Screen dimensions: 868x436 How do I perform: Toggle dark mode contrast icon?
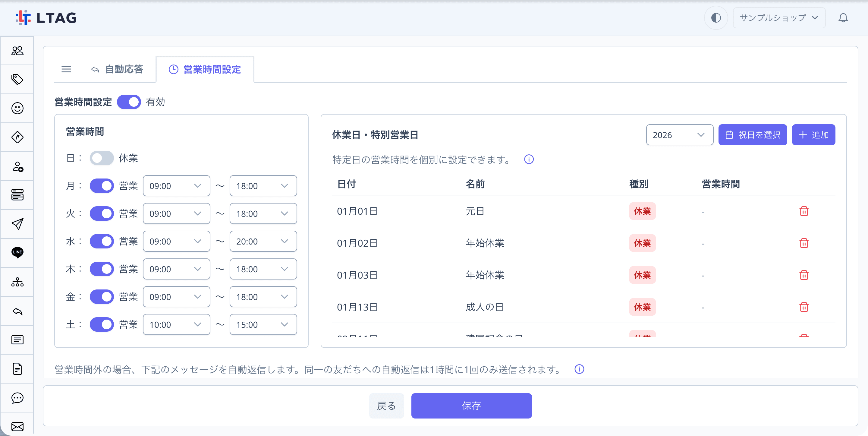tap(716, 18)
